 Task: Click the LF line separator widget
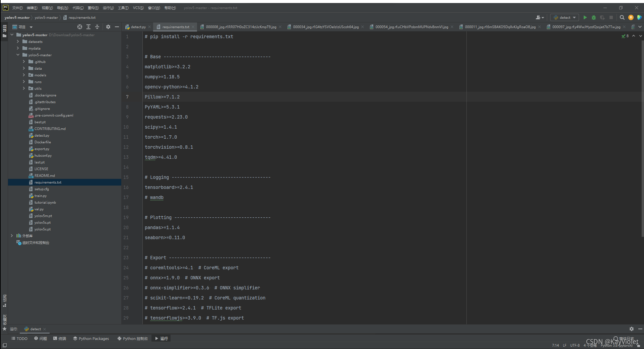click(x=565, y=345)
